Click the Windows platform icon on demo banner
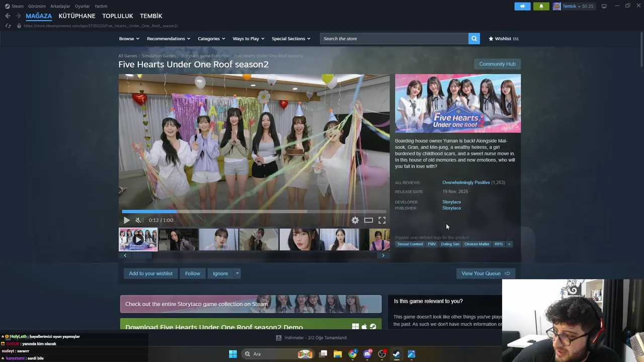Screen dimensions: 644x362 click(356, 326)
